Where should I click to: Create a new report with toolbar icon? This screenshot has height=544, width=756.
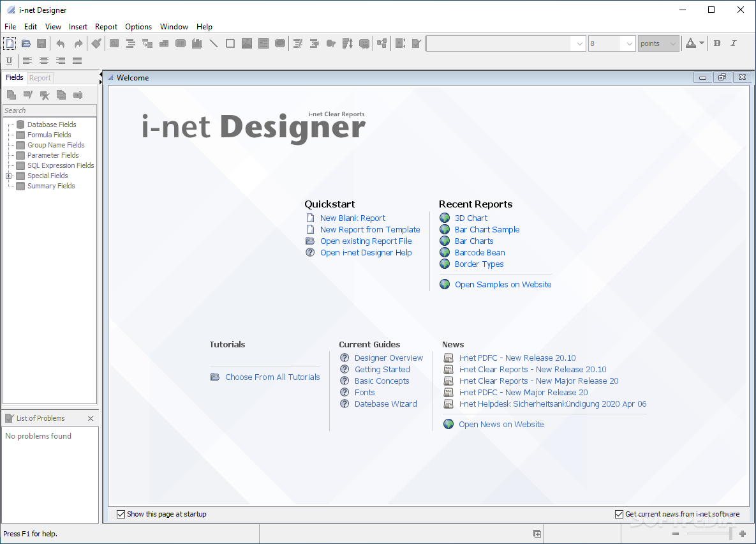coord(10,43)
